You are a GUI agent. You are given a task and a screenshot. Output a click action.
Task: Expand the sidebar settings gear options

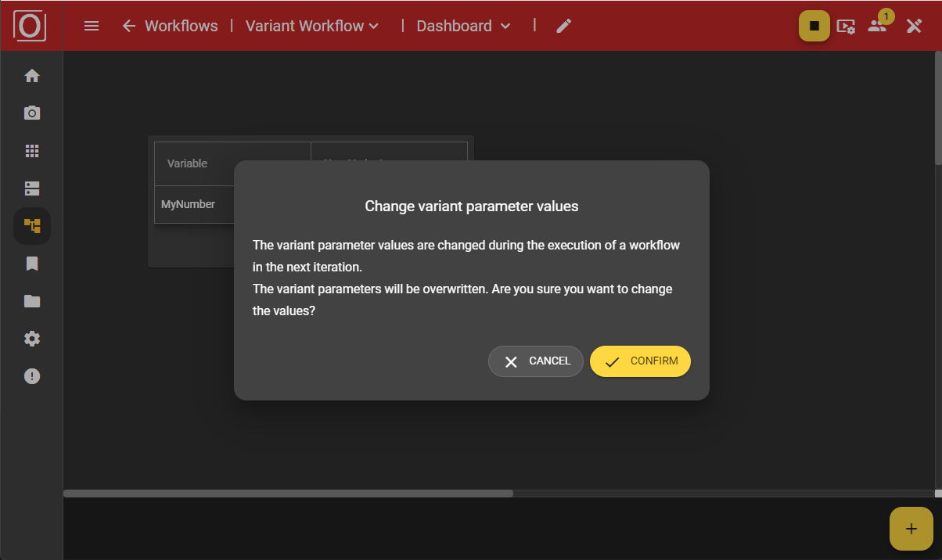click(31, 339)
